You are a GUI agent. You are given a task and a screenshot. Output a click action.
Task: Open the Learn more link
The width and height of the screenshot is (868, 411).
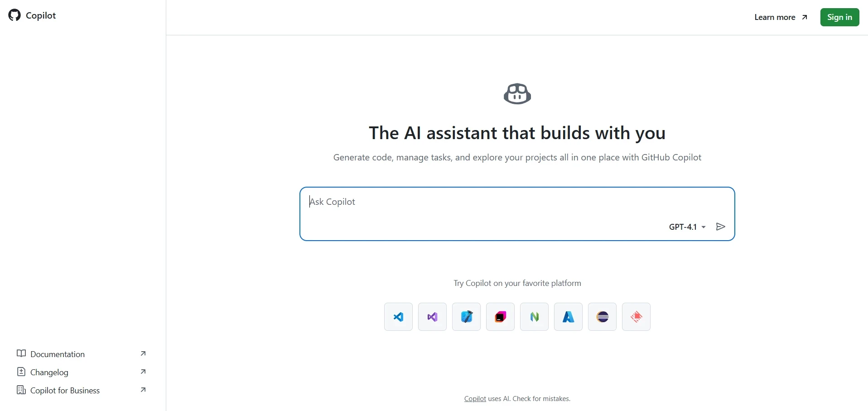[x=775, y=17]
